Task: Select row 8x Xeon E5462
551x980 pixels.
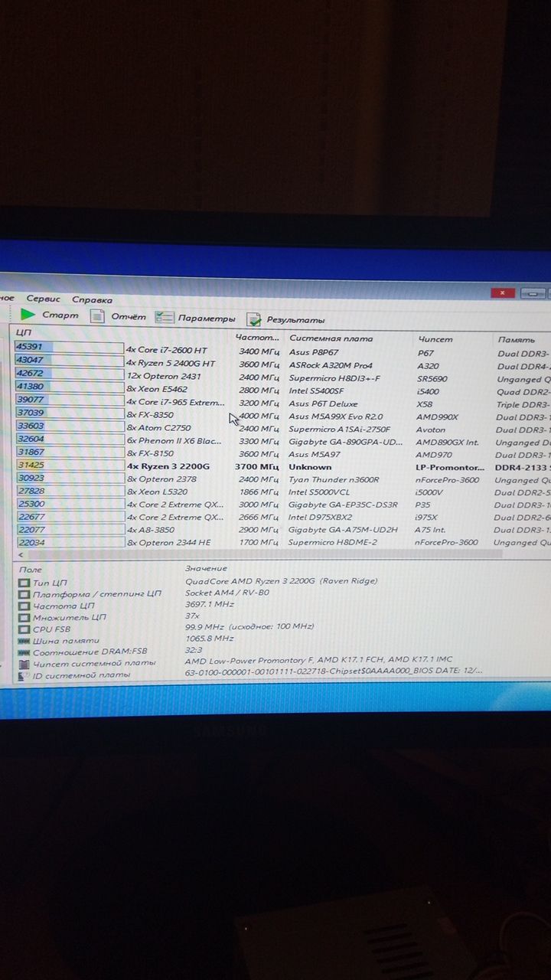Action: 157,389
